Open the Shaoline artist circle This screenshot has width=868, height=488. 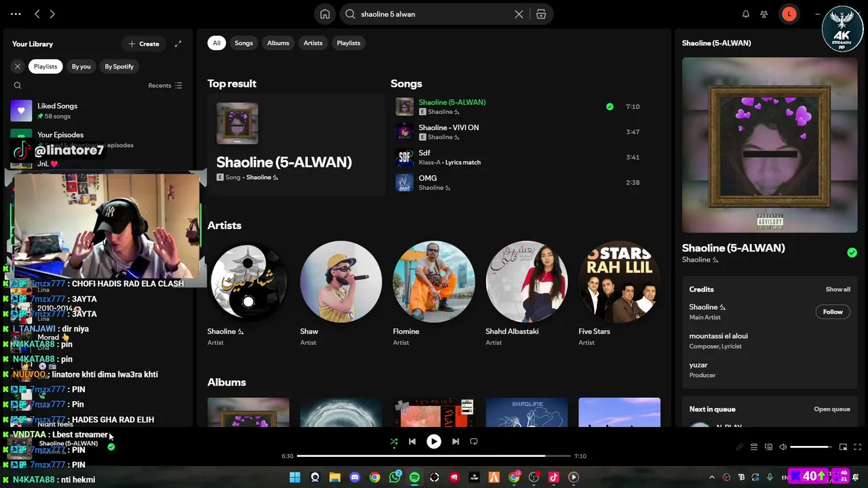(248, 282)
